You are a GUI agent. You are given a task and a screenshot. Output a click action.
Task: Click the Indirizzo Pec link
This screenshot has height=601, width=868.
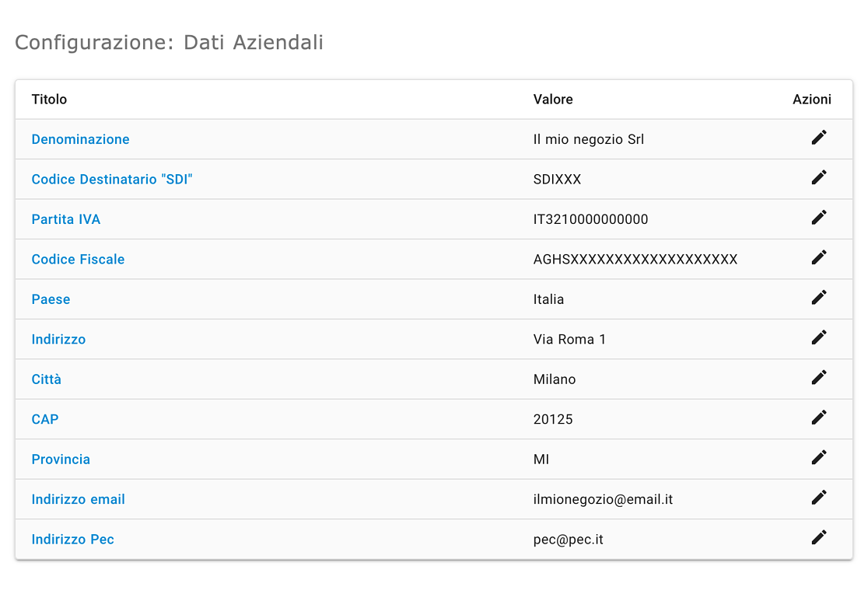(x=72, y=540)
